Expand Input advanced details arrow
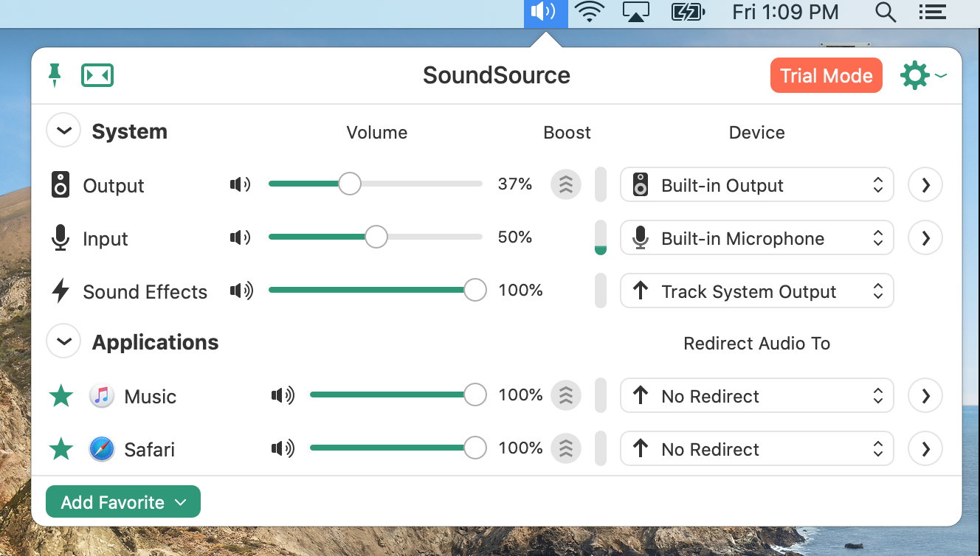The height and width of the screenshot is (556, 980). point(925,238)
